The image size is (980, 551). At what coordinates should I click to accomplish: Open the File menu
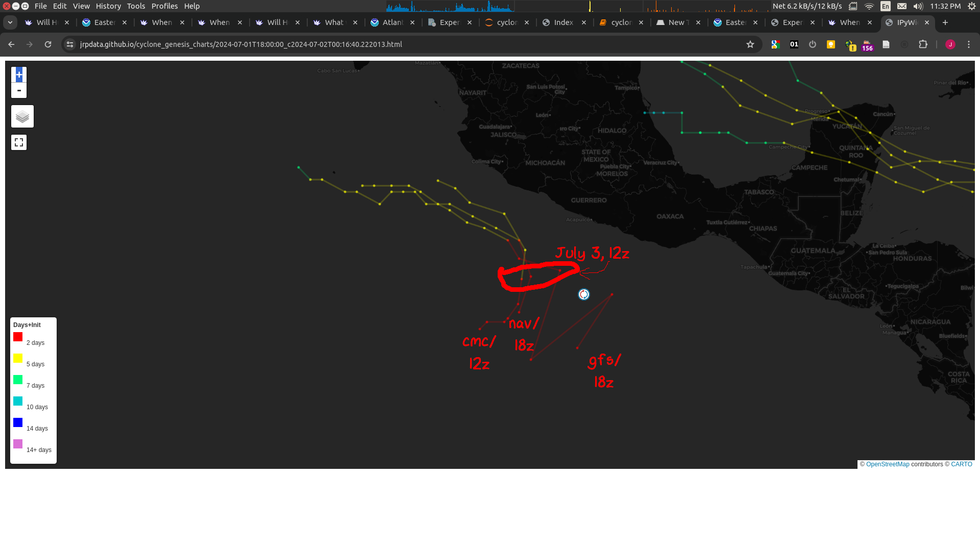click(x=41, y=6)
